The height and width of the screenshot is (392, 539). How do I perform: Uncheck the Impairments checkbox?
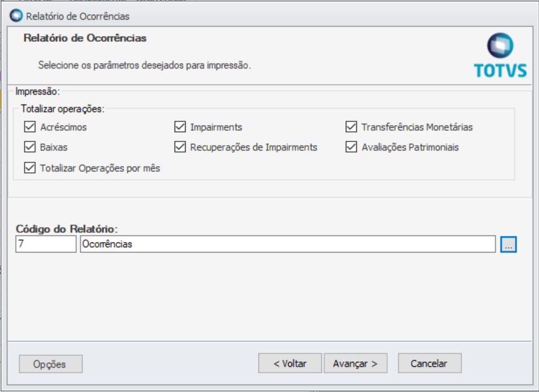coord(180,127)
